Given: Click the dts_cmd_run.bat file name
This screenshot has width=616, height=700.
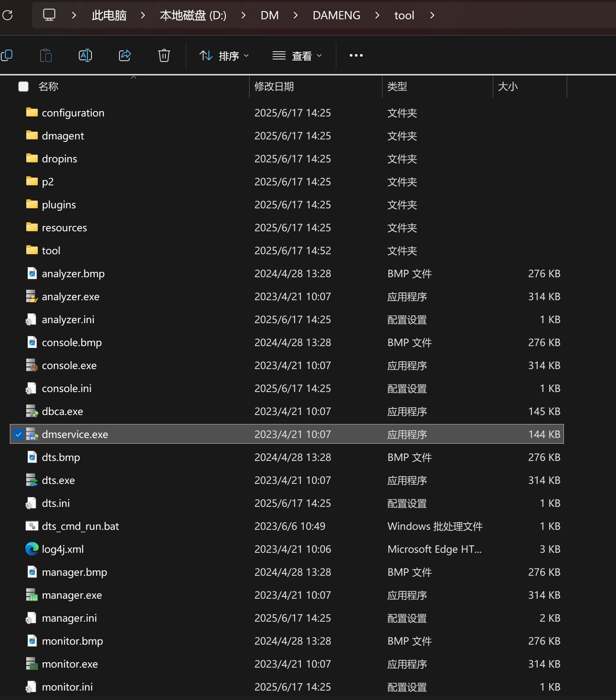Looking at the screenshot, I should 80,526.
